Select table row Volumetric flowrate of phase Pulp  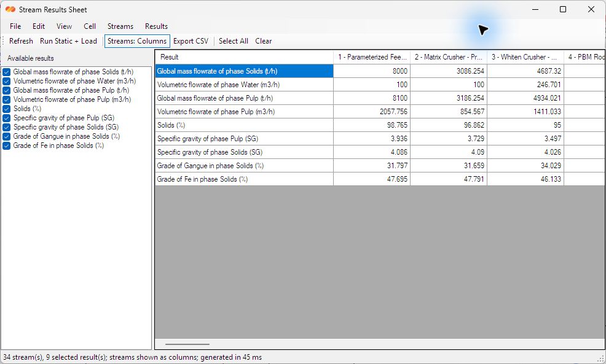coord(244,112)
